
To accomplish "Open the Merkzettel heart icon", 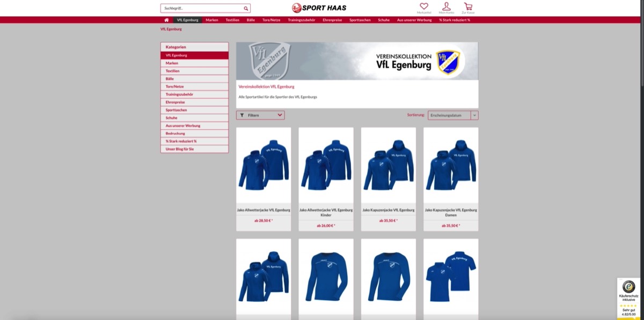I will tap(424, 6).
